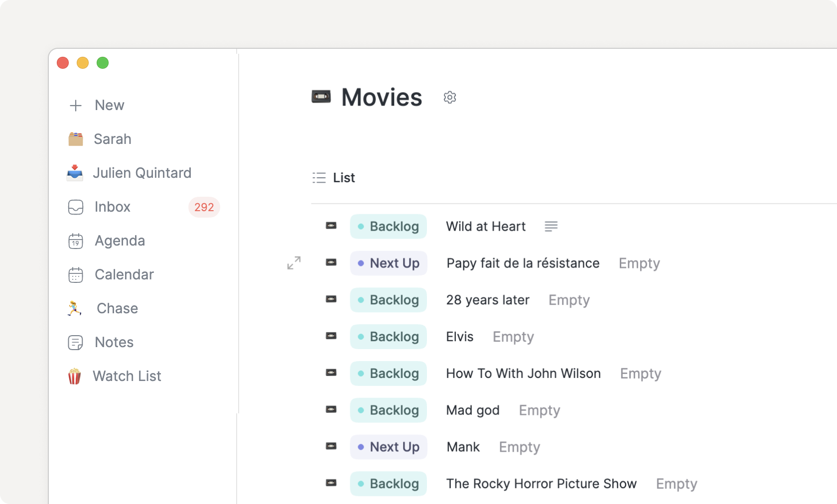Screen dimensions: 837x504
Task: Open Julien Quintard in the sidebar
Action: 142,173
